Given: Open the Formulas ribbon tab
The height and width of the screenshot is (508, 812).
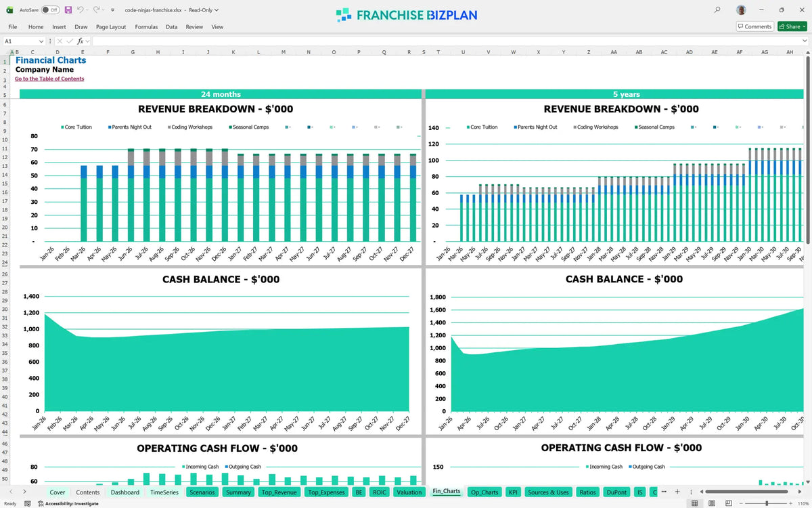Looking at the screenshot, I should pos(146,26).
